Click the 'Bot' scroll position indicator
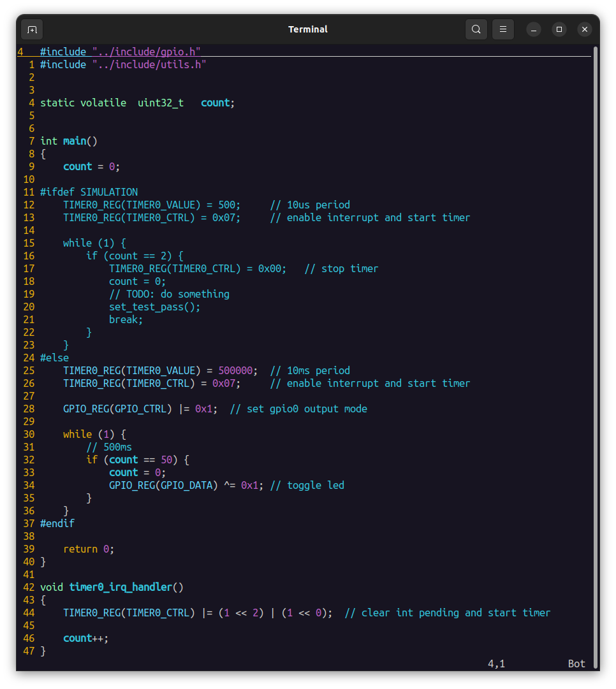This screenshot has width=616, height=689. [x=576, y=664]
